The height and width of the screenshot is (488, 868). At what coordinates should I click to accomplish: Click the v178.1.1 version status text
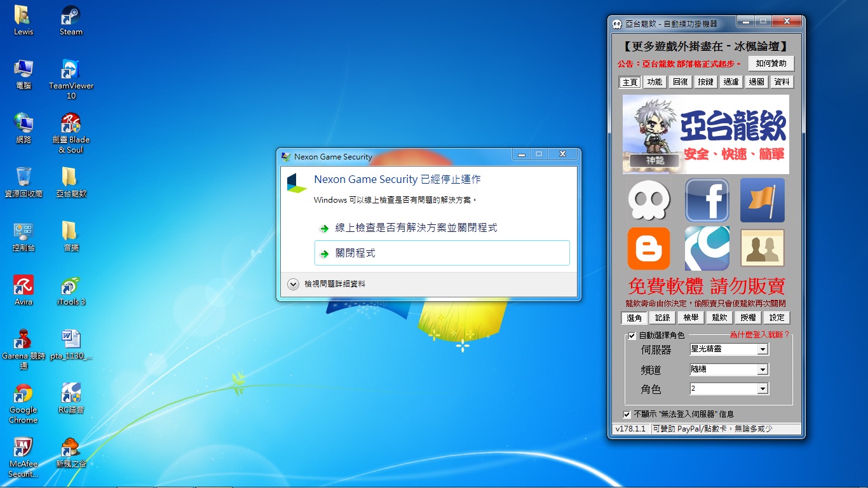[630, 429]
